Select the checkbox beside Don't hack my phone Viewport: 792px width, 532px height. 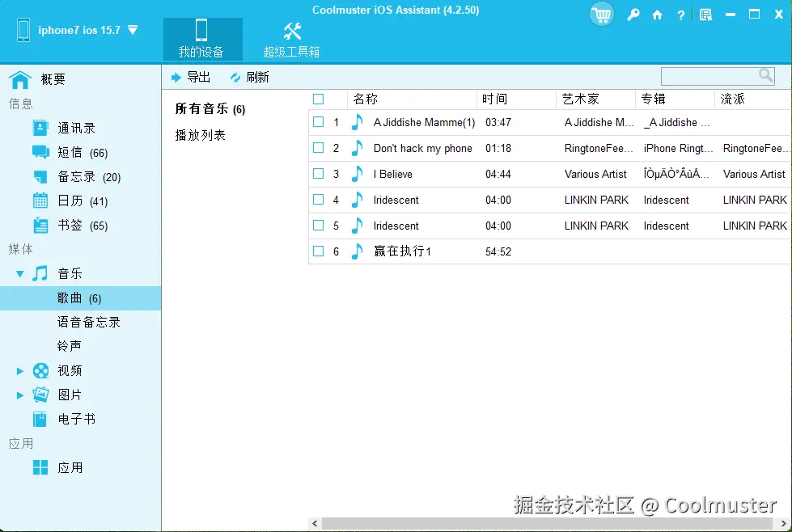[x=318, y=148]
